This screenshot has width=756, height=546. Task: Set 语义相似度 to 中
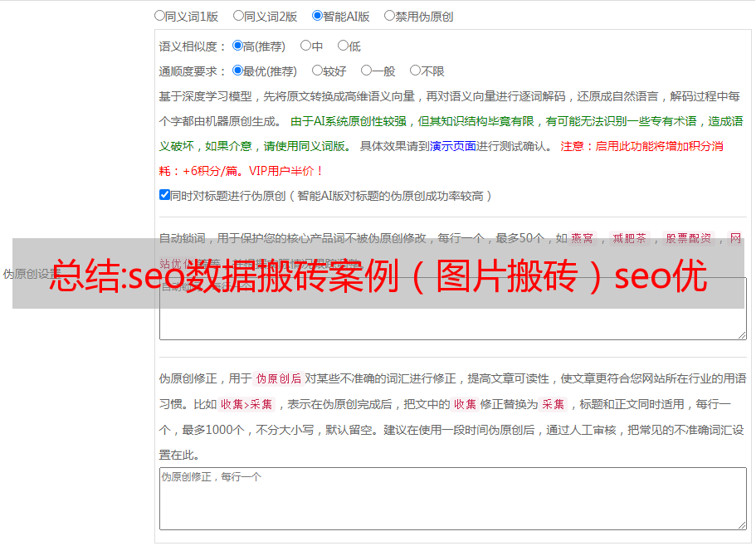(305, 46)
